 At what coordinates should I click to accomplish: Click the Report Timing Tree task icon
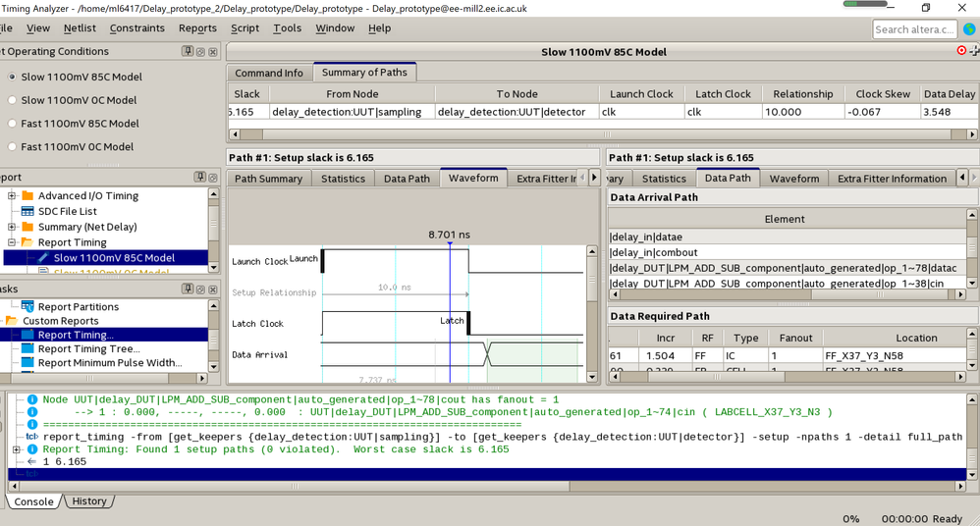click(x=27, y=348)
